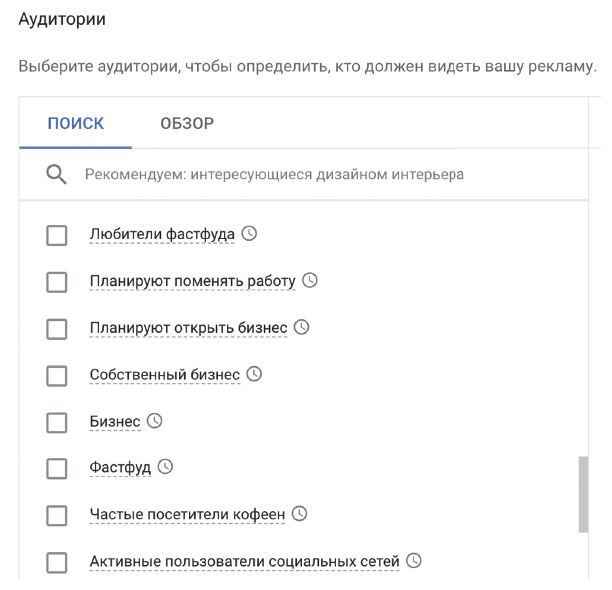Screen dimensions: 612x590
Task: Enable the Планируют поменять работу checkbox
Action: tap(57, 282)
